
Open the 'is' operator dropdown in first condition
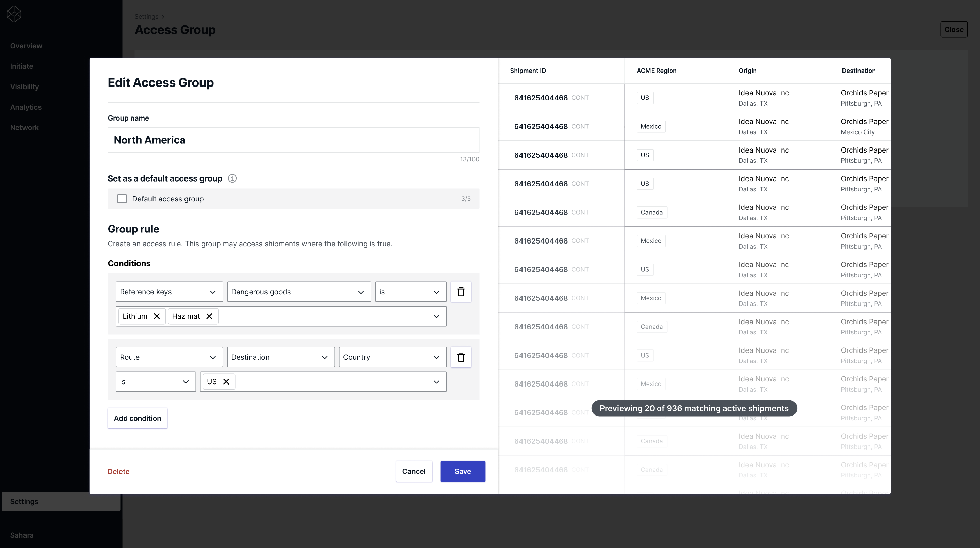tap(411, 292)
